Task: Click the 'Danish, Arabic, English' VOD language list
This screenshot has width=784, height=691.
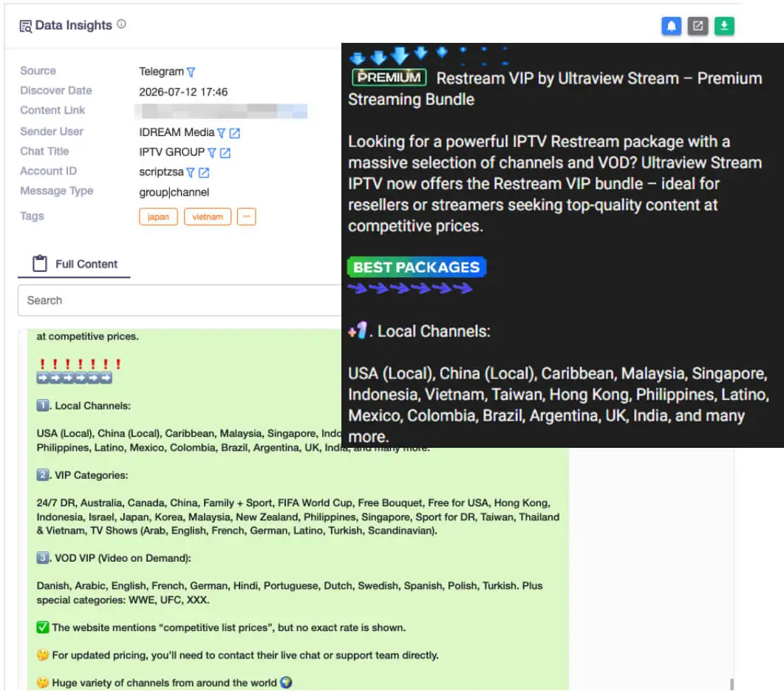Action: [290, 593]
